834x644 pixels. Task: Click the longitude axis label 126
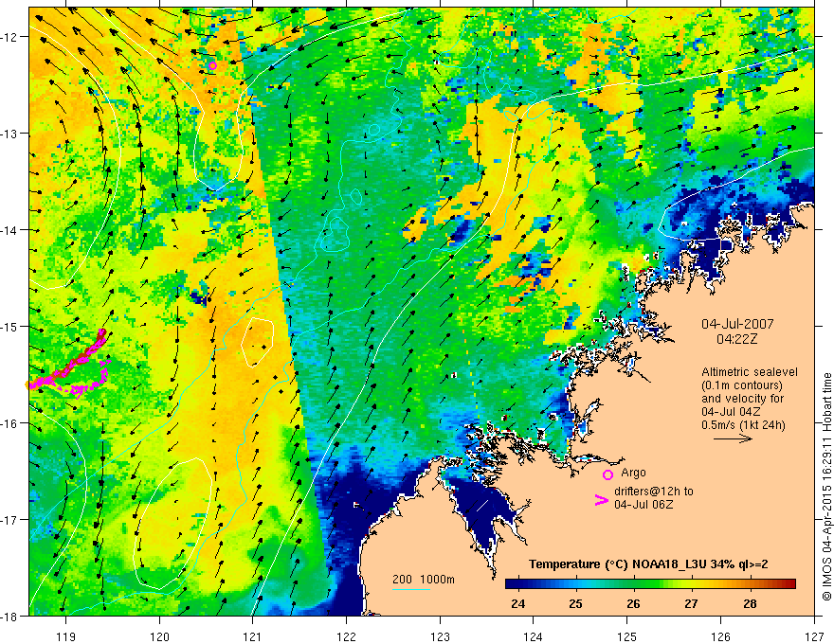click(720, 636)
